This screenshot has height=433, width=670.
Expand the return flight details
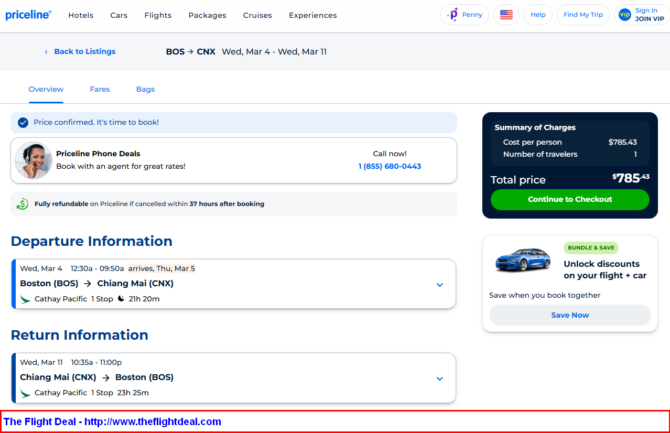439,378
